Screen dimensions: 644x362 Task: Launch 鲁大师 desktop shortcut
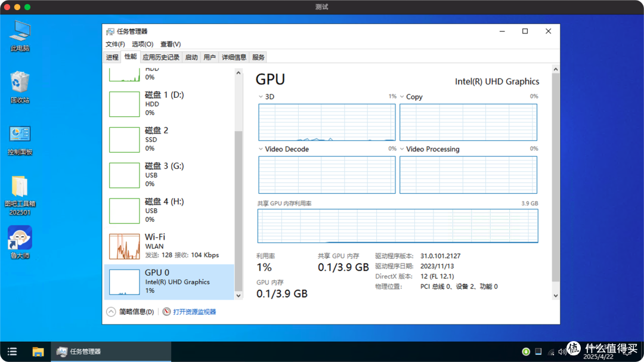click(20, 242)
